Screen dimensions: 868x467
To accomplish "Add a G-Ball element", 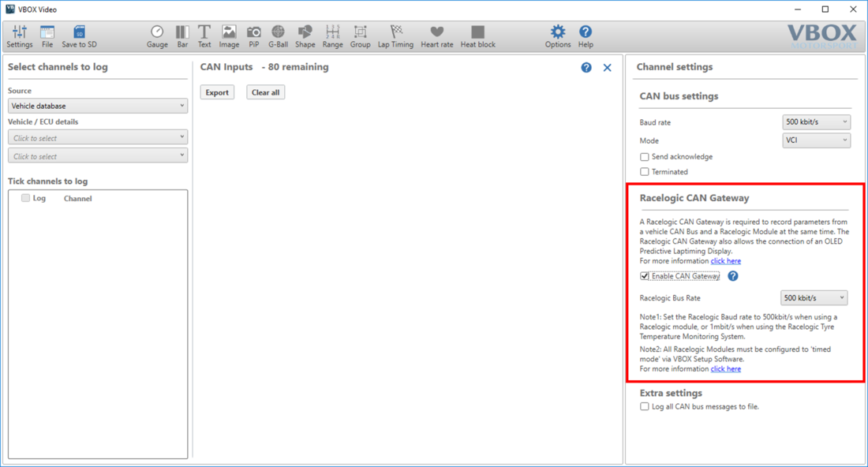I will point(278,36).
